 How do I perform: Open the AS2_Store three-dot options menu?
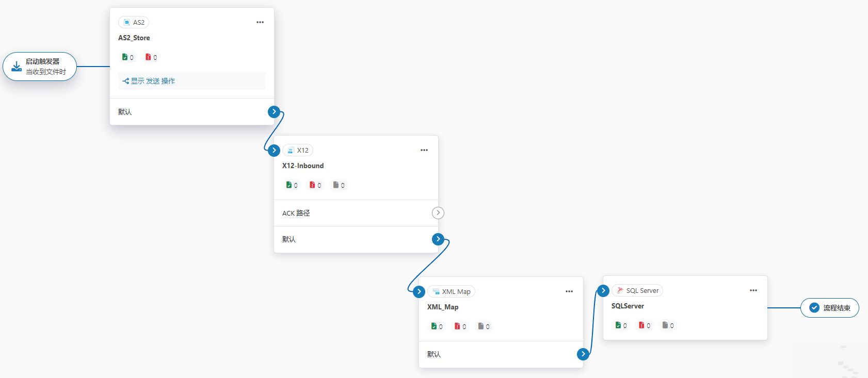(x=260, y=22)
